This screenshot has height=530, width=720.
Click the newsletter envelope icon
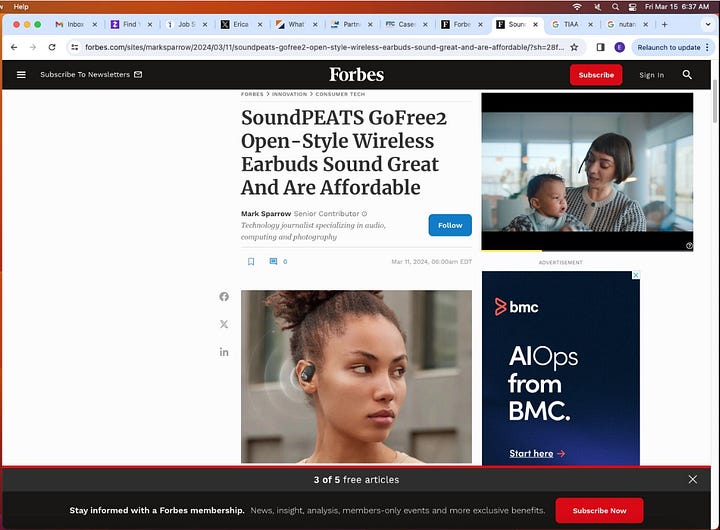[x=138, y=74]
